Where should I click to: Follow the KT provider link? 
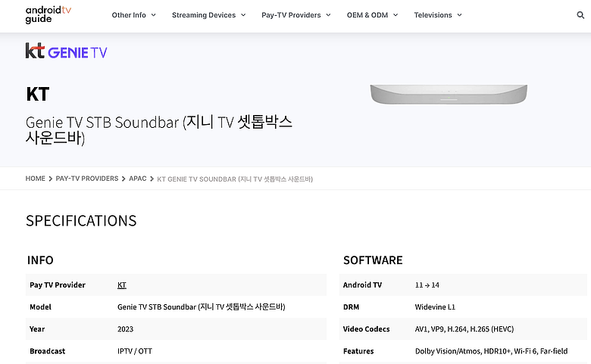pos(122,285)
